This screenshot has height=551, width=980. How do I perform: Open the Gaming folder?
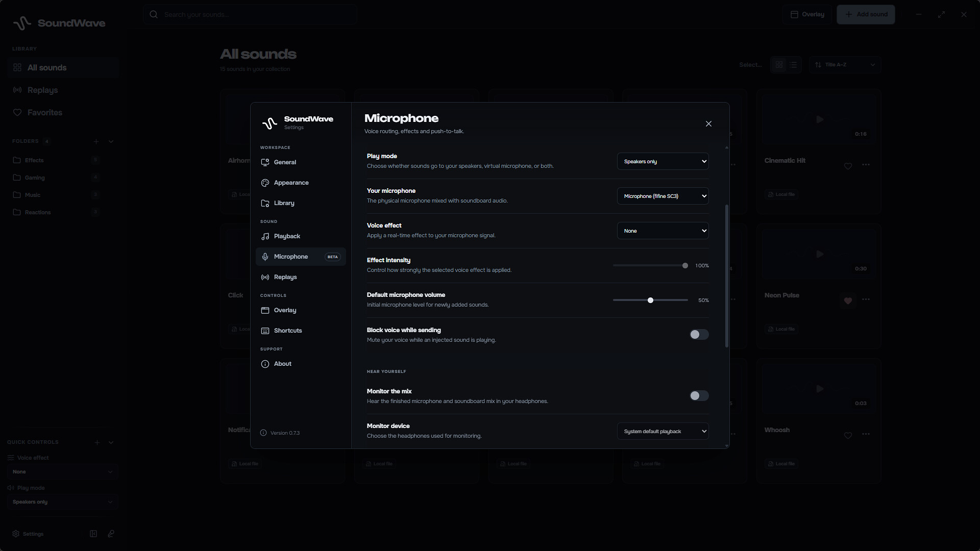pos(57,178)
